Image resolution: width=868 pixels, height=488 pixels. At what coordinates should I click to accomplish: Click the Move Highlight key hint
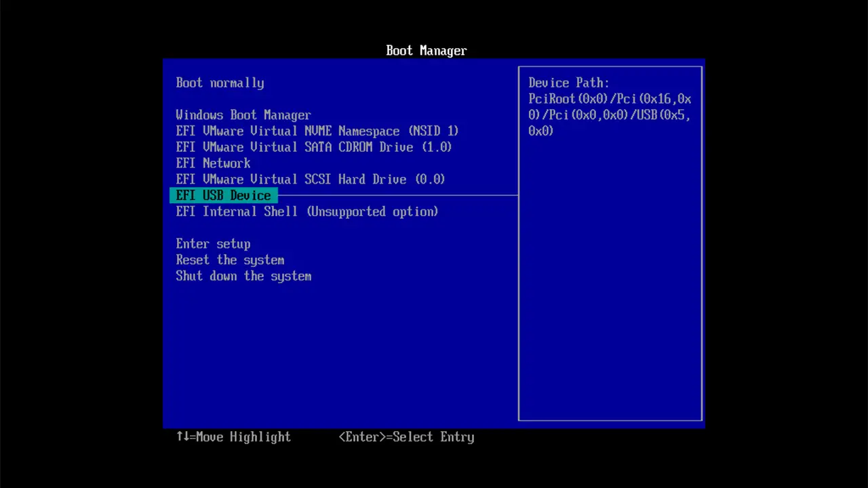tap(233, 437)
